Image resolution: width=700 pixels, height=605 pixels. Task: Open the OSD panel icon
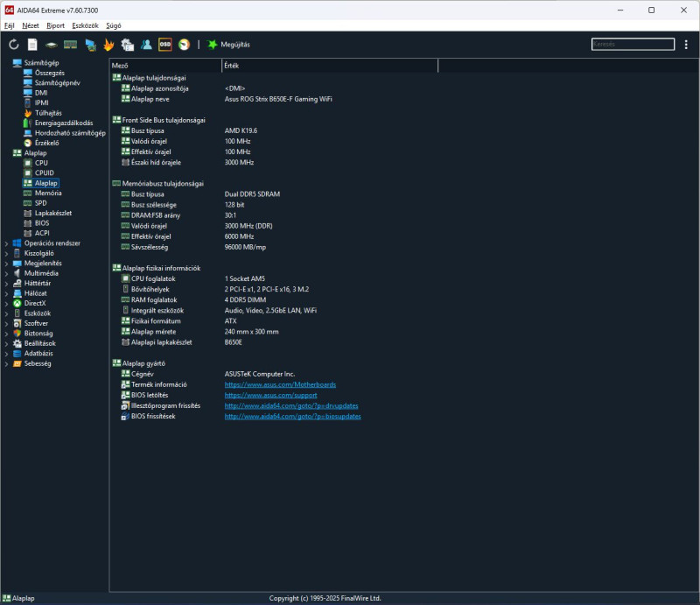(x=165, y=45)
